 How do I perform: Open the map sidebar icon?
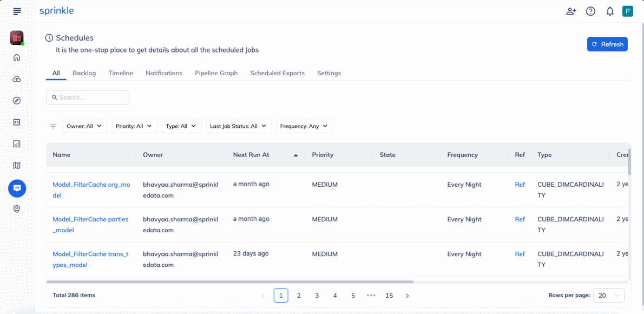click(17, 165)
